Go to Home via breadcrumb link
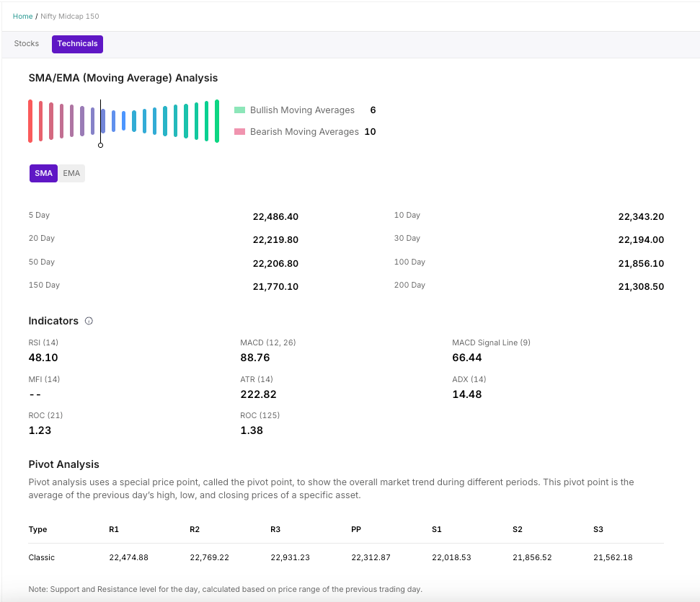 pos(22,16)
